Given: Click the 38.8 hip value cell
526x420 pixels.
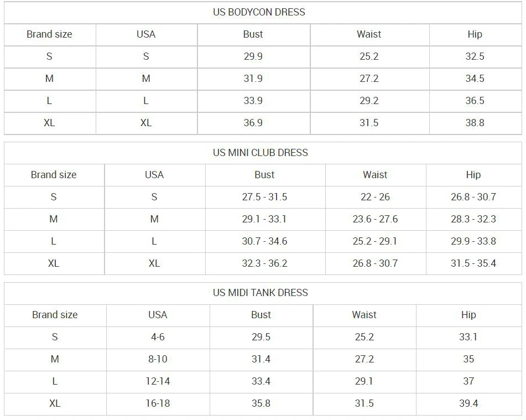Looking at the screenshot, I should (x=475, y=123).
